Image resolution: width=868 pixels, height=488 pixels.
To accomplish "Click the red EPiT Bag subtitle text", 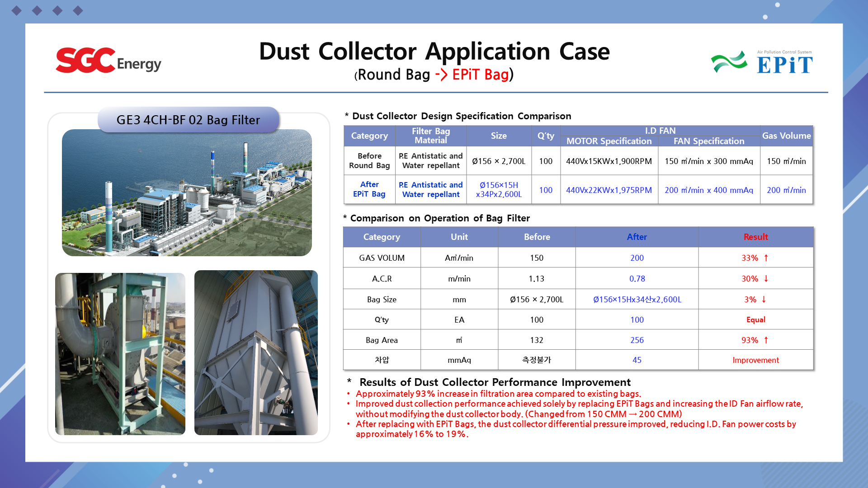I will point(480,75).
